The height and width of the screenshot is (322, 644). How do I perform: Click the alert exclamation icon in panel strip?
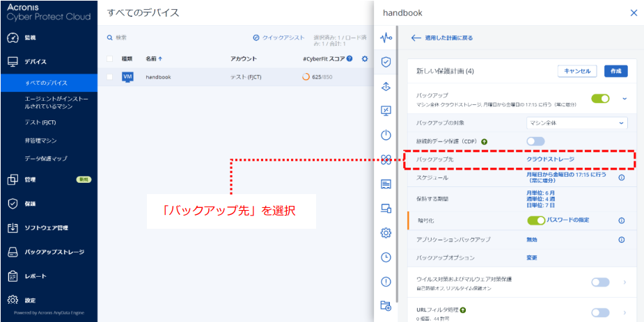[386, 281]
